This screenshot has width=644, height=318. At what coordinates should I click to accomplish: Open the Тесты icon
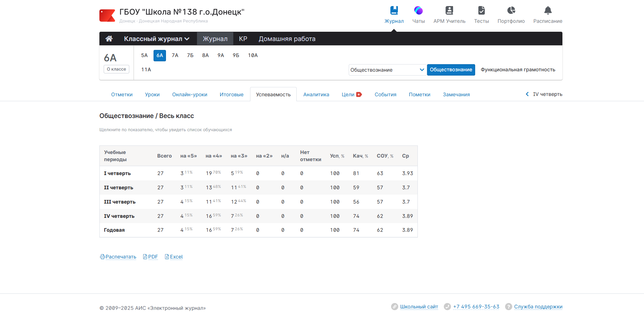tap(482, 10)
